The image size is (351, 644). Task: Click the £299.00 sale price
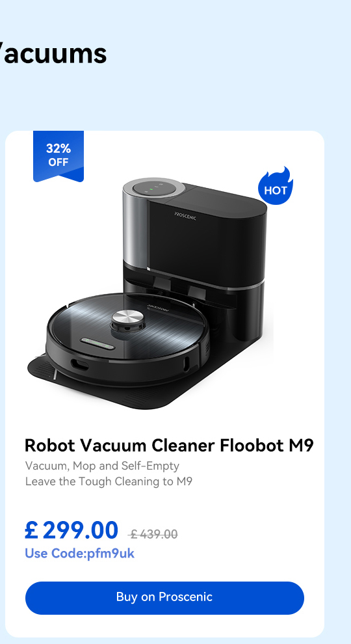(x=71, y=530)
